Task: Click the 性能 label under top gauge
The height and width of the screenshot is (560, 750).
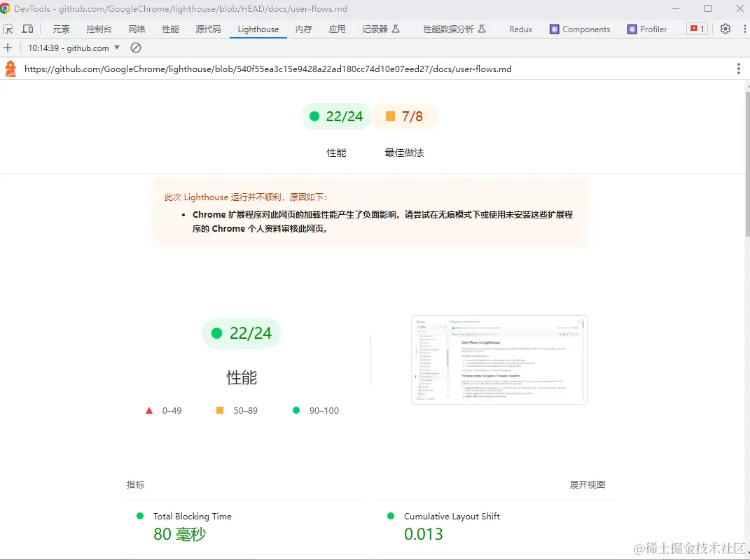Action: point(336,153)
